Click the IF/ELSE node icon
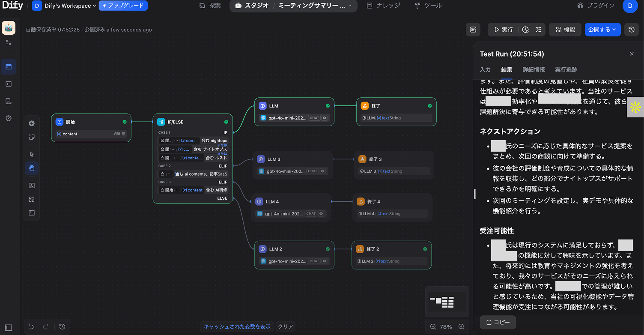Screen dimensions: 644x335 [161, 122]
